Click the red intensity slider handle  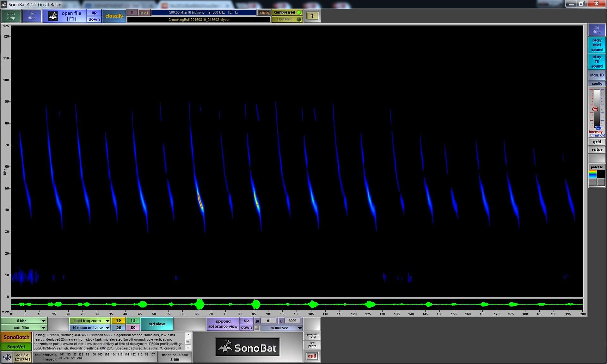(x=595, y=109)
